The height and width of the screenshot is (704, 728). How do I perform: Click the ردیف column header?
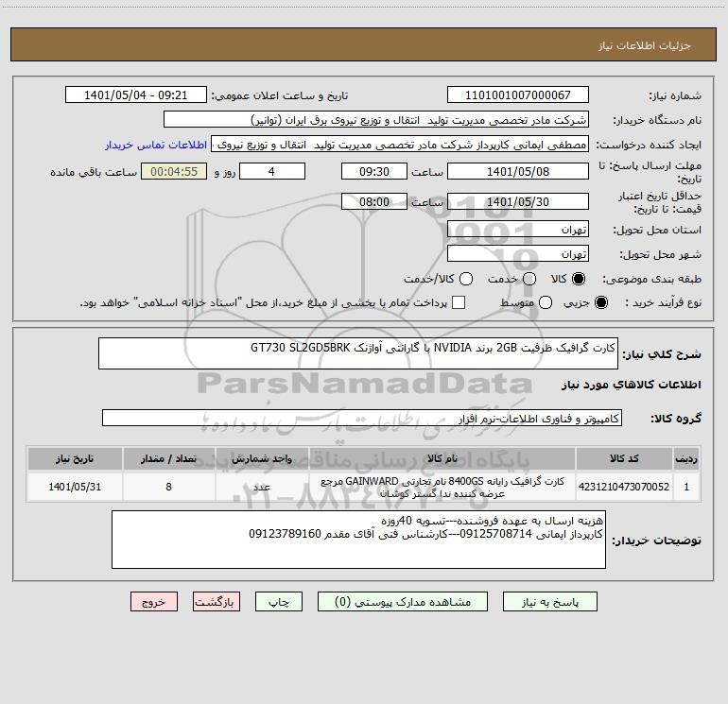(x=686, y=458)
